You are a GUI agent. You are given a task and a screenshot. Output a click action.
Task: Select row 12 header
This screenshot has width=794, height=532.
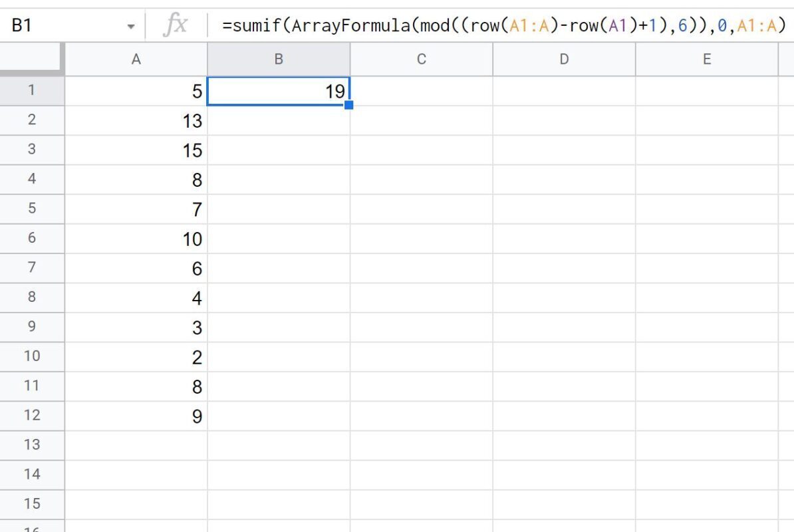[x=32, y=416]
